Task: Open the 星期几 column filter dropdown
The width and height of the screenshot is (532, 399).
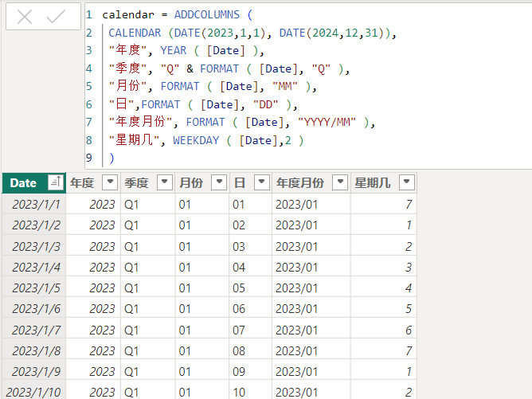Action: 406,182
